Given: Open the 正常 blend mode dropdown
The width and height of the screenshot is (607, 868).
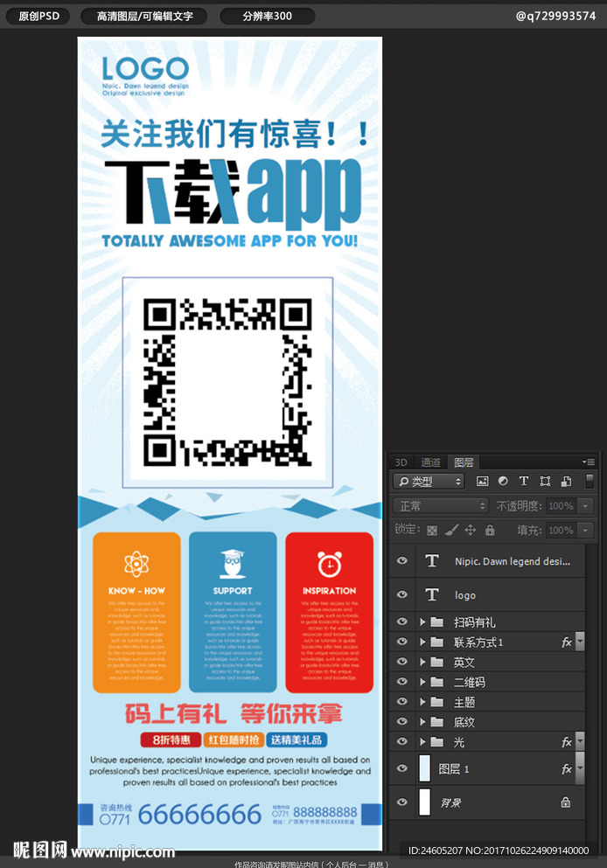Looking at the screenshot, I should click(441, 506).
